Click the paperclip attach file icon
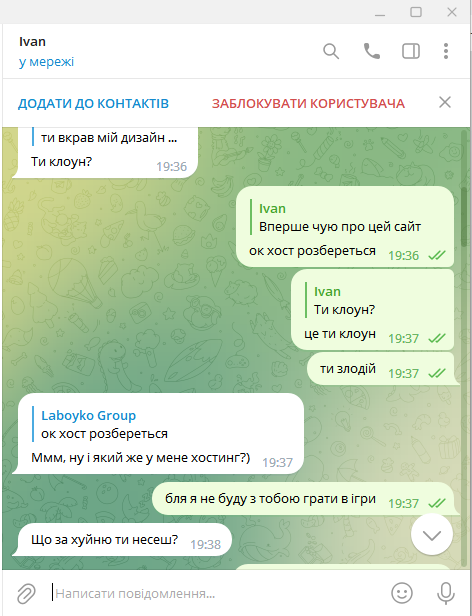Image resolution: width=472 pixels, height=616 pixels. [26, 593]
